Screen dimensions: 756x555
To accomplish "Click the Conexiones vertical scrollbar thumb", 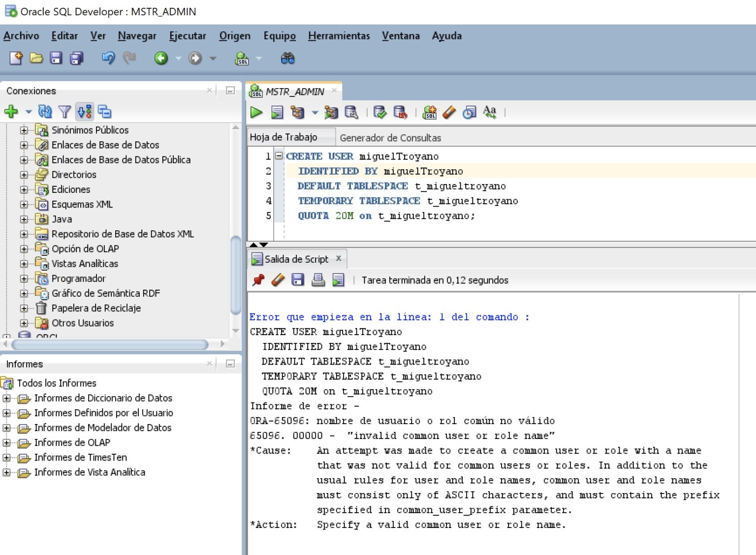I will 236,276.
